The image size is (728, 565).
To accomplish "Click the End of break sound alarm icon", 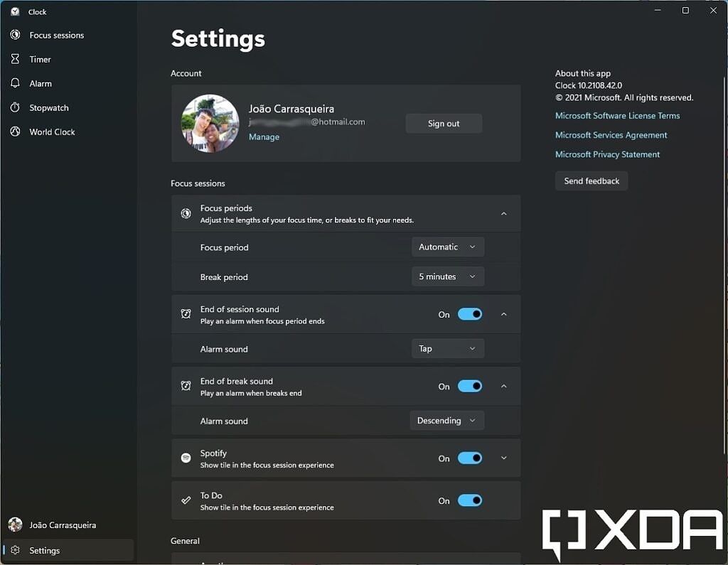I will pos(186,386).
